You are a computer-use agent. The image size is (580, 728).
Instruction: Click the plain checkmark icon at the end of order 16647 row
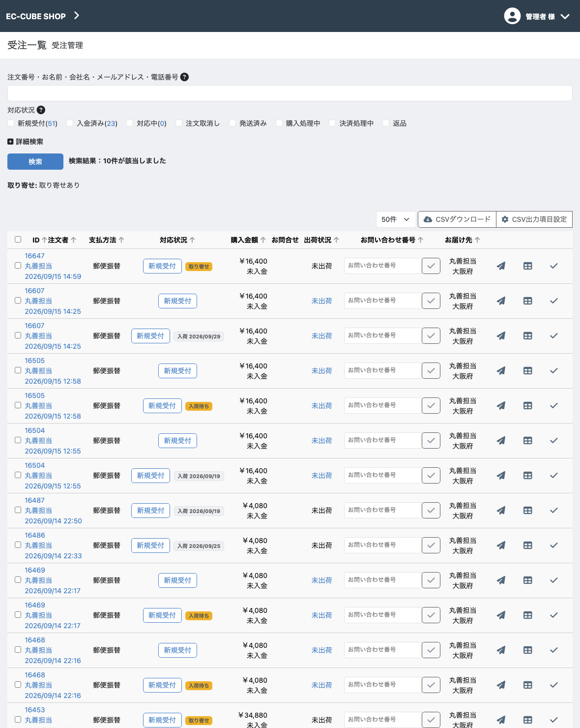coord(554,266)
